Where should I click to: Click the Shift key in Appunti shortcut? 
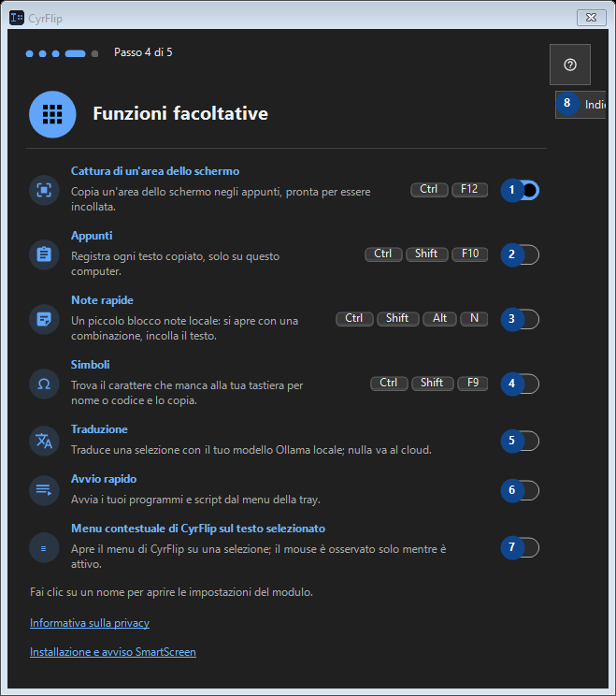[426, 254]
